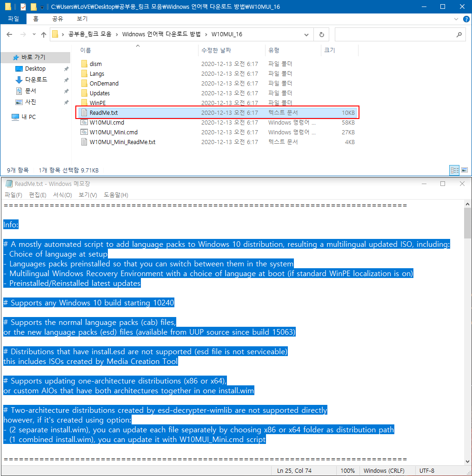Click the pin icon next to 문서
This screenshot has width=472, height=476.
[x=66, y=91]
